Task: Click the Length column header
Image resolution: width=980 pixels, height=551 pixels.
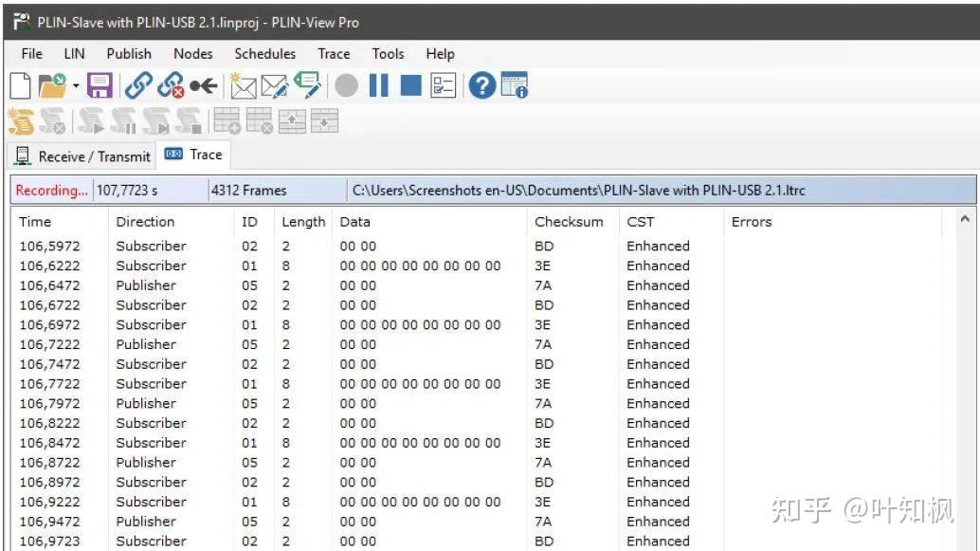Action: [303, 221]
